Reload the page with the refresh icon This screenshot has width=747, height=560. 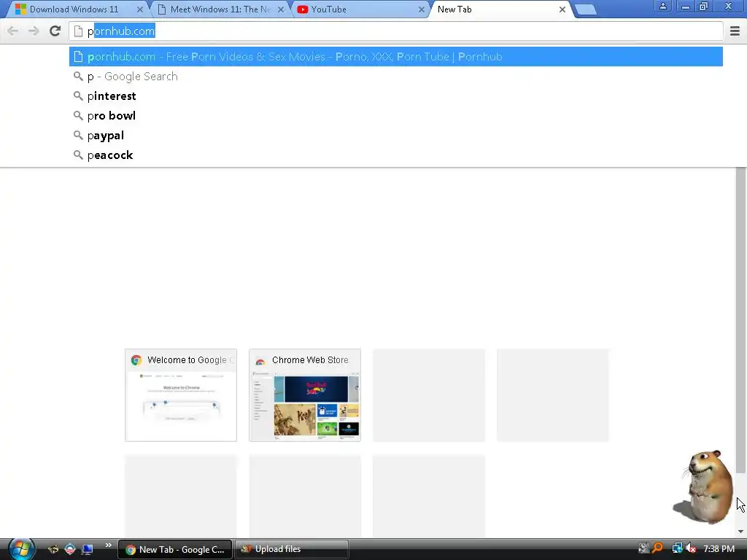(x=55, y=31)
